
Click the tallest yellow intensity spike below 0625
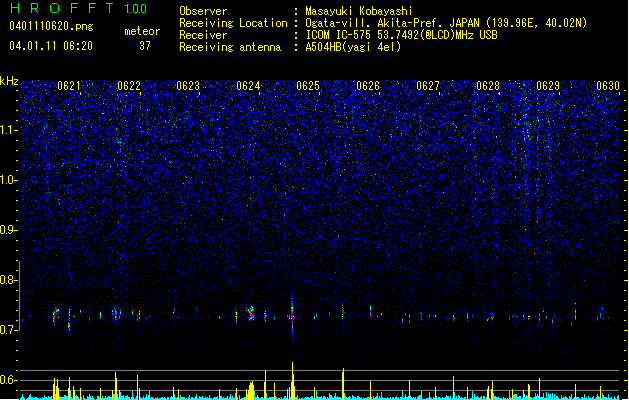pyautogui.click(x=292, y=380)
